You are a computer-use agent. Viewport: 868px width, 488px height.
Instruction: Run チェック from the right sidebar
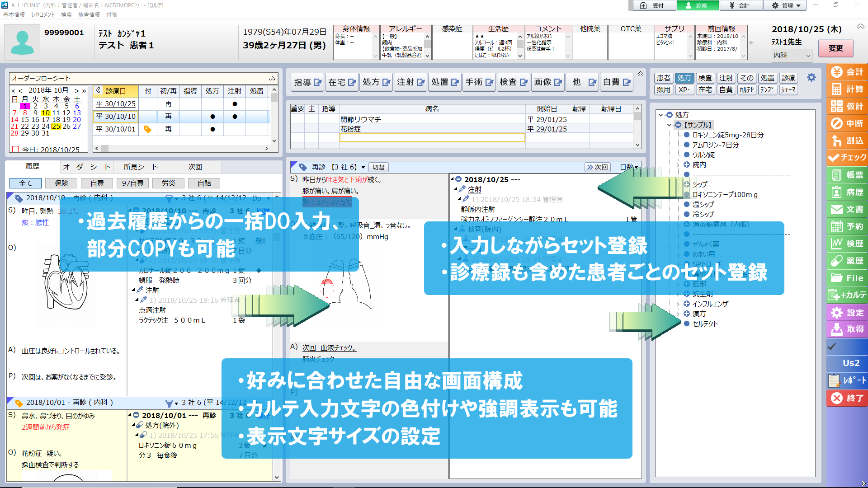[x=847, y=158]
